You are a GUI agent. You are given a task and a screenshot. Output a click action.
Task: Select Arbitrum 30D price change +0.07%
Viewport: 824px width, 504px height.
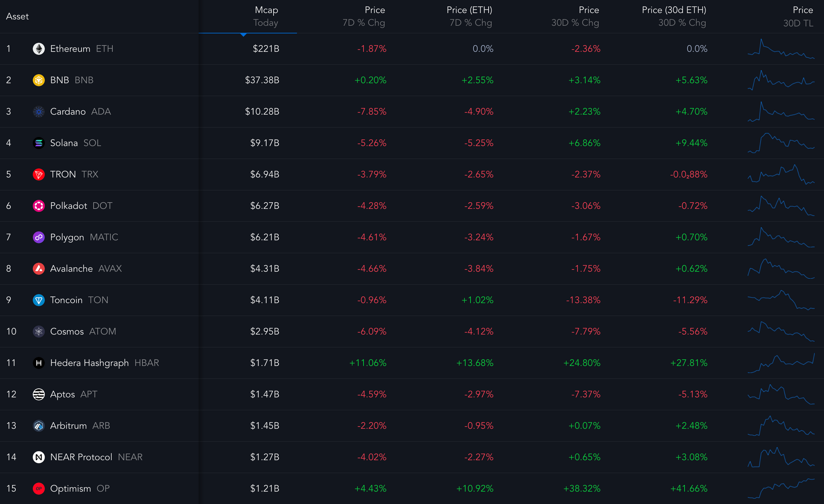584,426
